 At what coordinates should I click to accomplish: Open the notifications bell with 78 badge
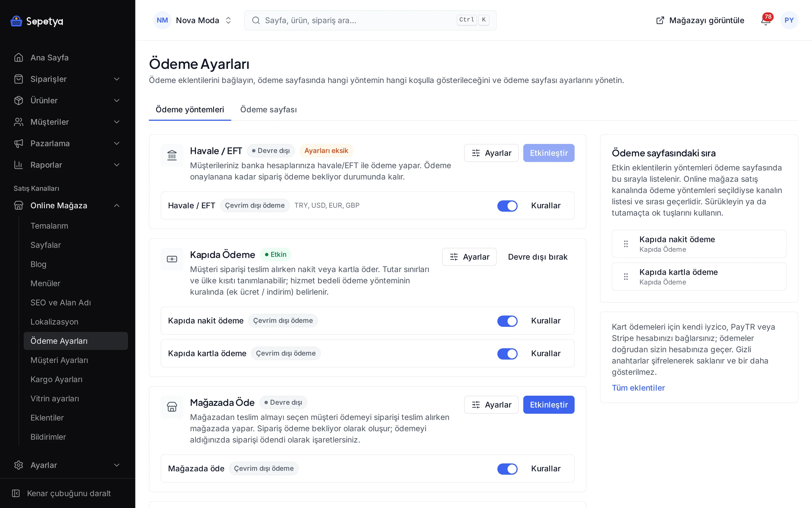[x=766, y=20]
